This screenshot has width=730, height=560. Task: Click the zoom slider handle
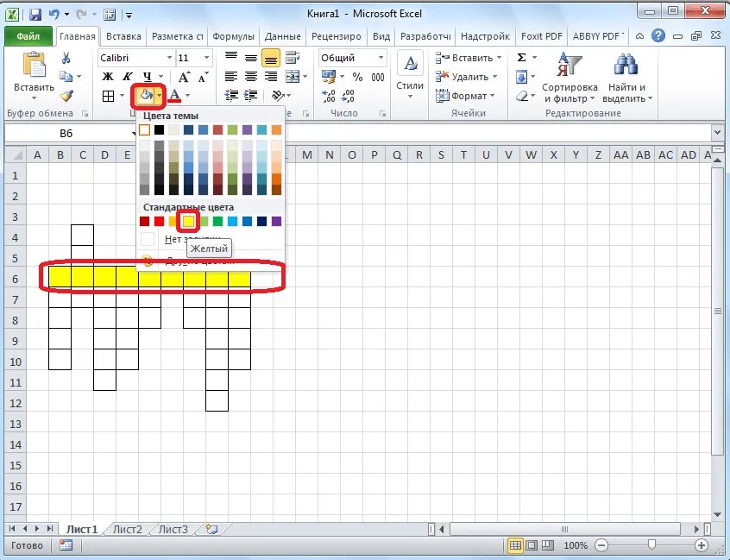(651, 545)
